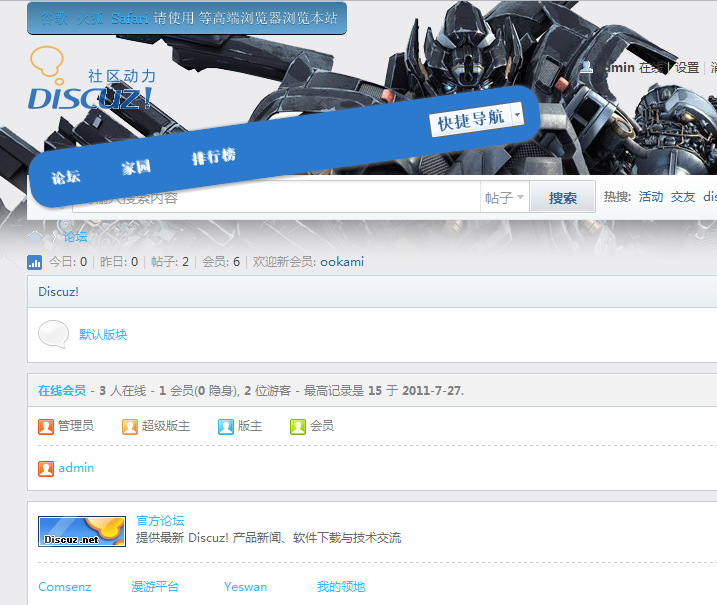Open the 官方论坛 link
Viewport: 717px width, 605px height.
point(161,520)
